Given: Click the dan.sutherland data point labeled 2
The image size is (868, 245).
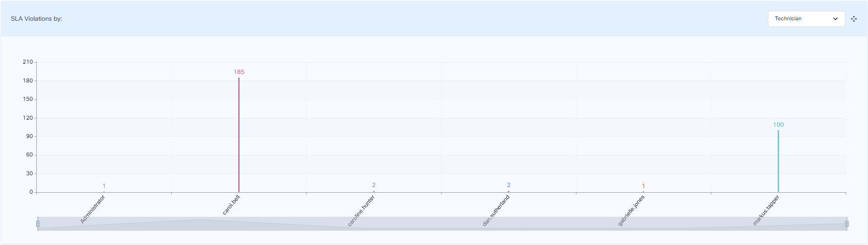Looking at the screenshot, I should [509, 191].
